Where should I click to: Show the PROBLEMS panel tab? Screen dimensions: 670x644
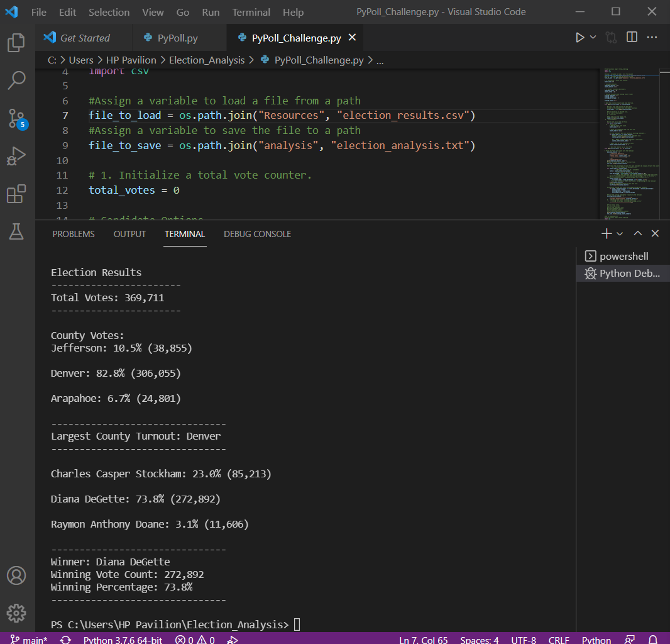coord(74,234)
